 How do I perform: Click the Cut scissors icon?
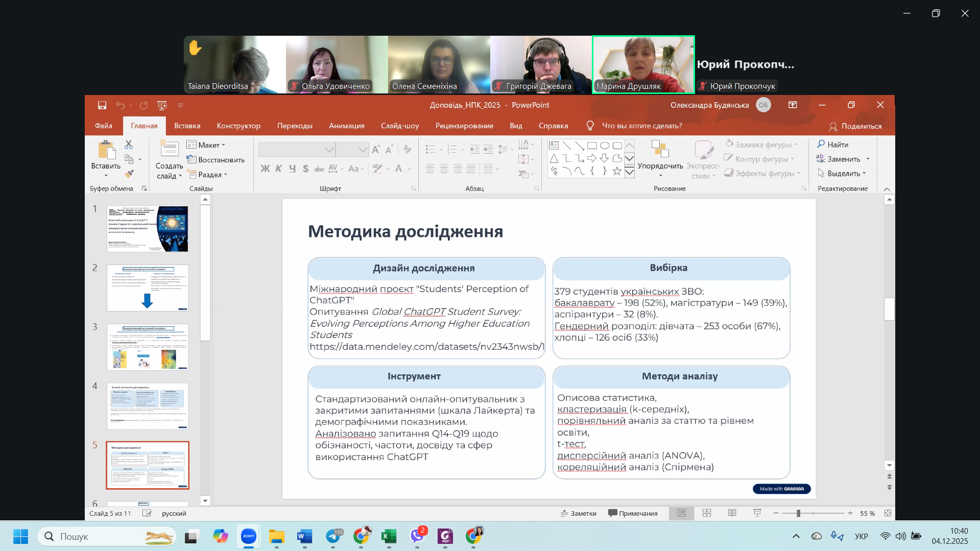(129, 145)
